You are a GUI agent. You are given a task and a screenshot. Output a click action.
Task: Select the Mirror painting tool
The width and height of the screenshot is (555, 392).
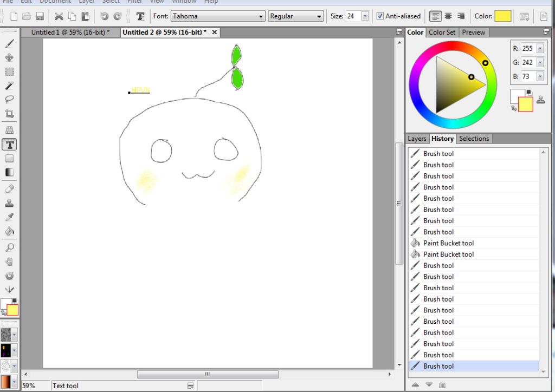[x=10, y=290]
